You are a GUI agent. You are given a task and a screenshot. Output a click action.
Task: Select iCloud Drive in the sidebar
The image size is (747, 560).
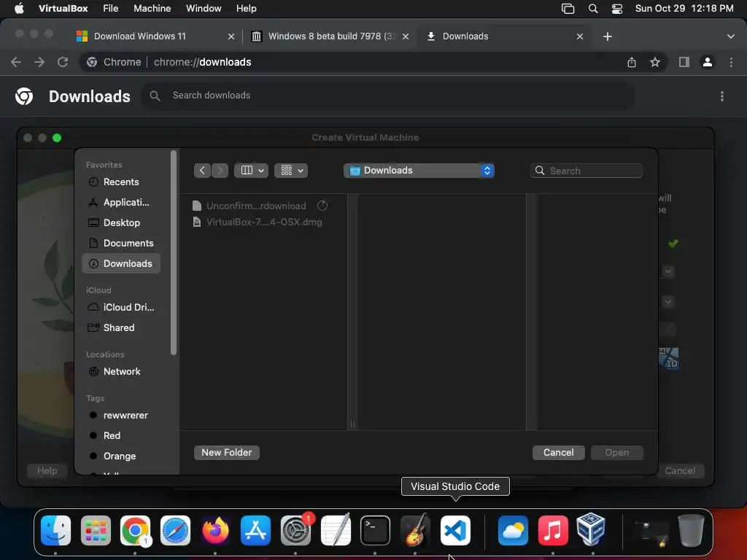(121, 307)
